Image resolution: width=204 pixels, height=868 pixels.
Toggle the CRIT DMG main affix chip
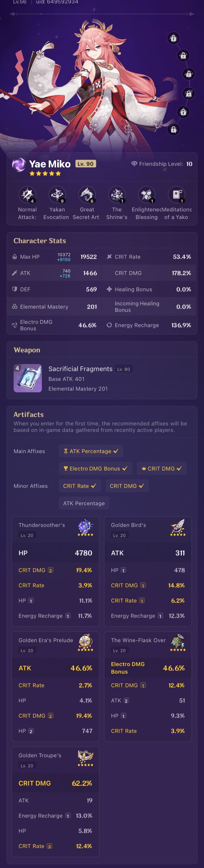click(161, 468)
